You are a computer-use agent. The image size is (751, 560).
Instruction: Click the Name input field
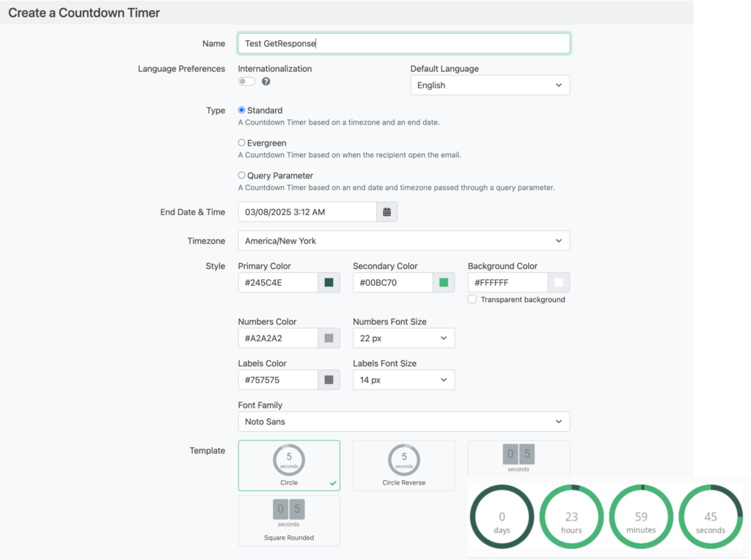(403, 43)
